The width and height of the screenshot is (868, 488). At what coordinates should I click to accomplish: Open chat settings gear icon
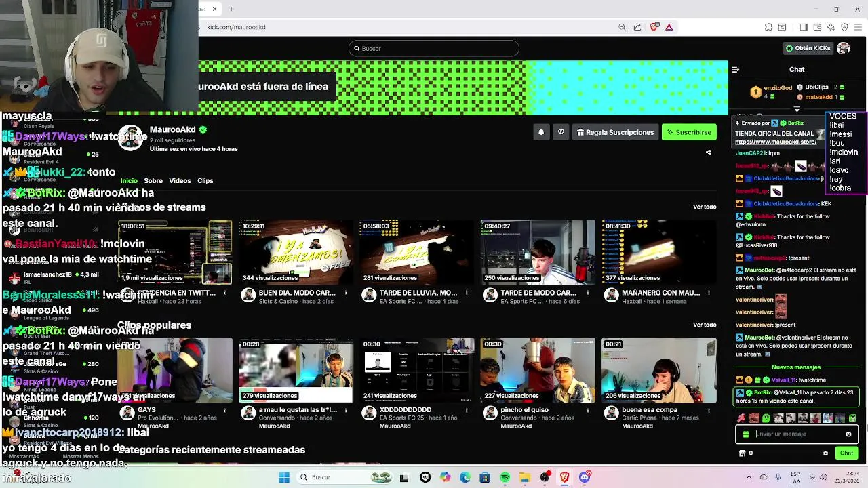825,453
